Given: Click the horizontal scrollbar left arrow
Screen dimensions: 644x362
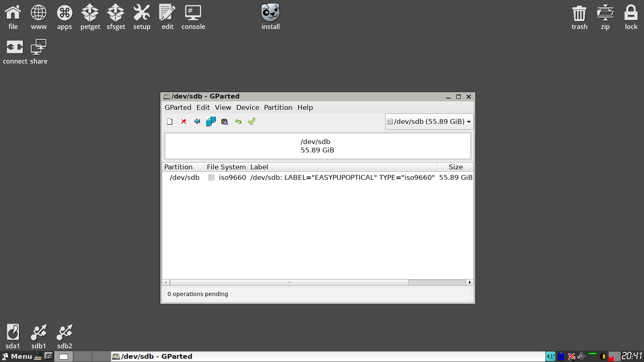Looking at the screenshot, I should [166, 282].
